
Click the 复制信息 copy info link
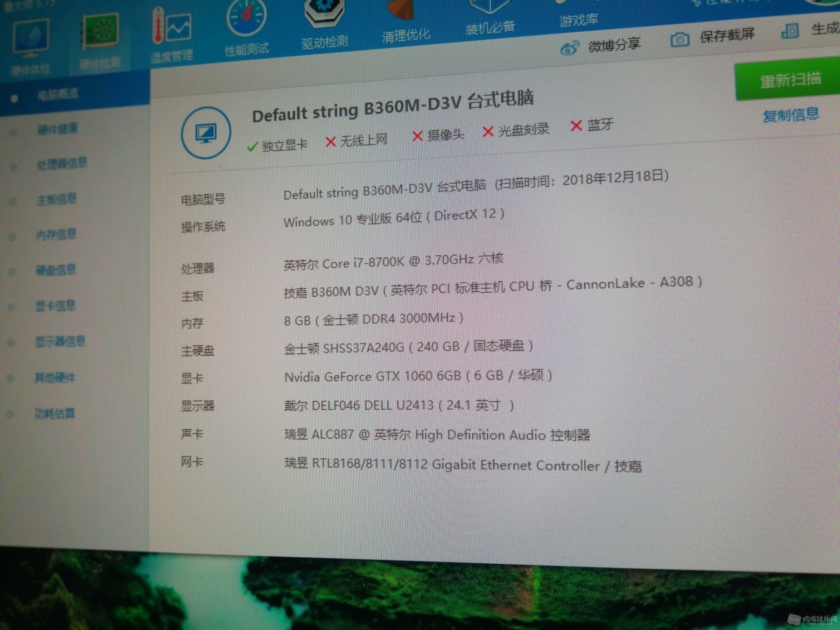[791, 115]
